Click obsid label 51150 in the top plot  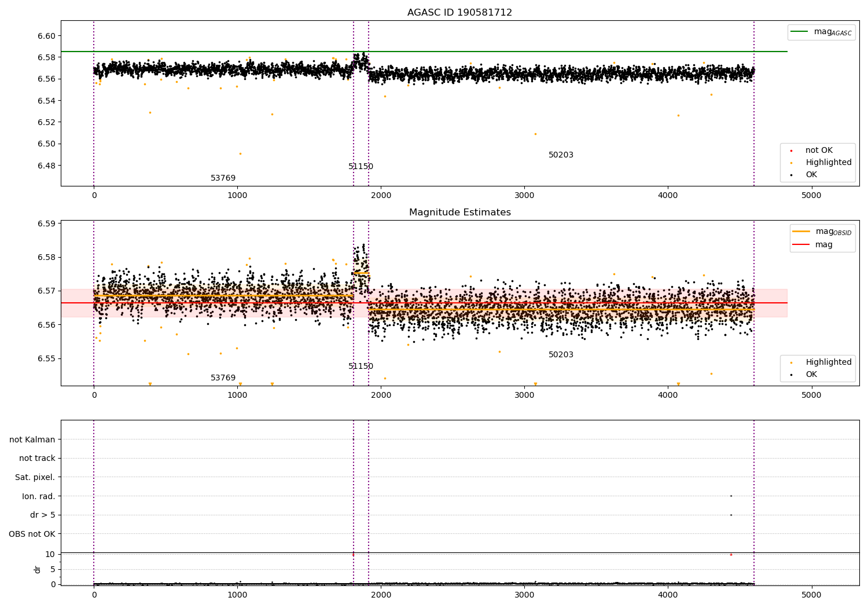click(361, 166)
